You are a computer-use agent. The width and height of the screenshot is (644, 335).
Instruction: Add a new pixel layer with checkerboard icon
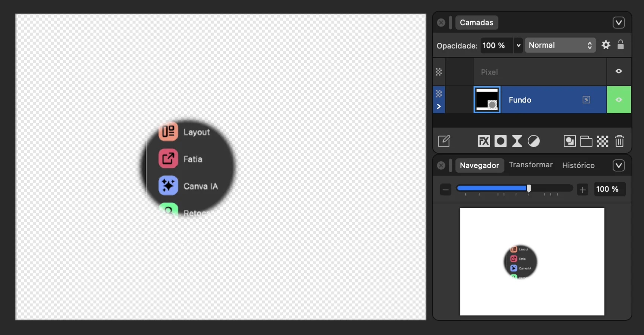point(602,141)
